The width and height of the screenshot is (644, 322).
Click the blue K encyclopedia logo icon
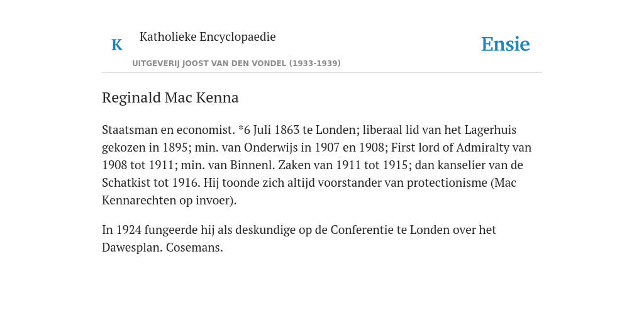[x=117, y=45]
